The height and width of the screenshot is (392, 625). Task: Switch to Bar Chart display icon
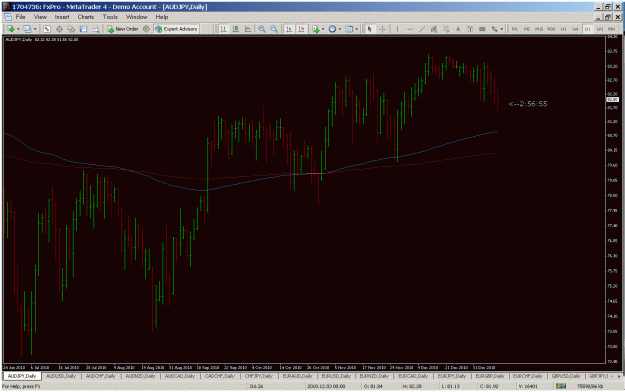[x=224, y=29]
